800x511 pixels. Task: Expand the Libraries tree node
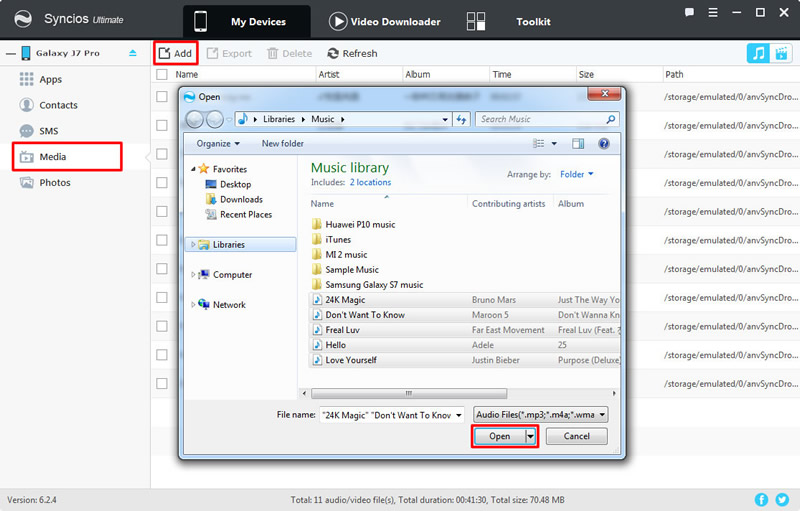point(193,245)
